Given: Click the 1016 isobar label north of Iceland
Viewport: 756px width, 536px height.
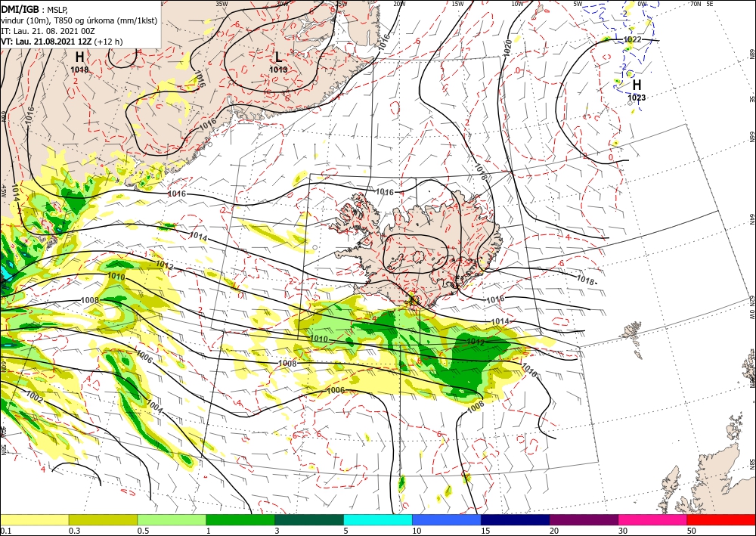Looking at the screenshot, I should pos(384,192).
